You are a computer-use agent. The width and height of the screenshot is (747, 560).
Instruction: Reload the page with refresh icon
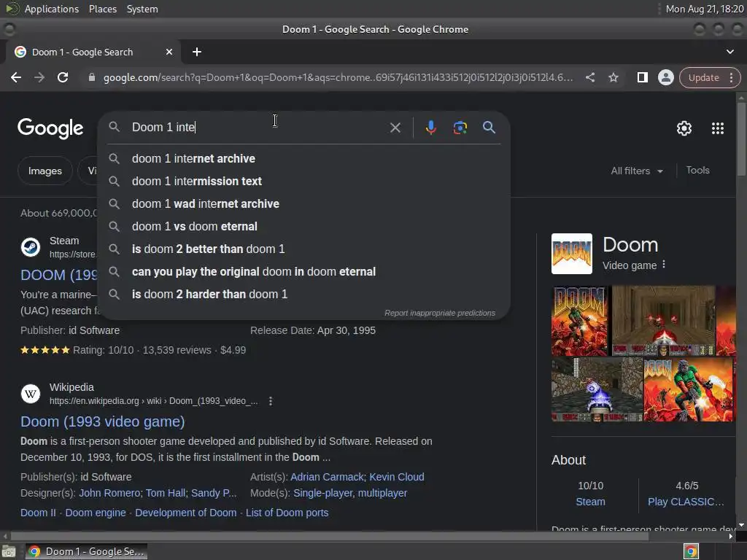[x=63, y=77]
